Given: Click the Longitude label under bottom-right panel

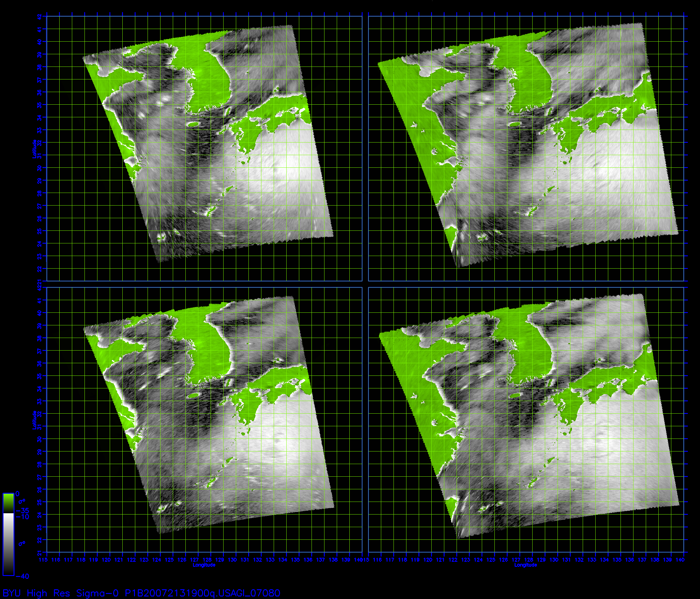Looking at the screenshot, I should click(x=526, y=565).
